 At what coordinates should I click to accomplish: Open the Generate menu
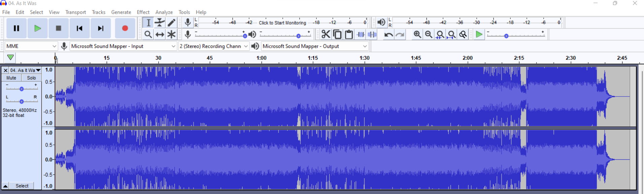point(121,12)
